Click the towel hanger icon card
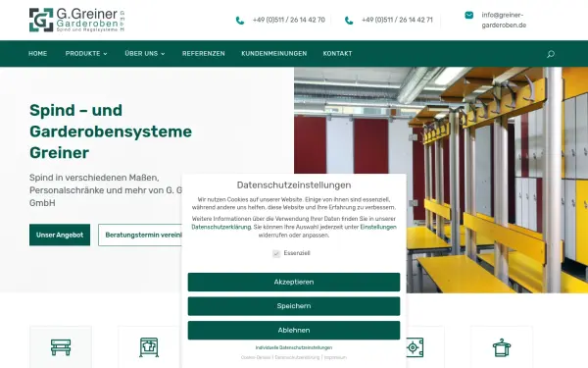 (x=502, y=347)
